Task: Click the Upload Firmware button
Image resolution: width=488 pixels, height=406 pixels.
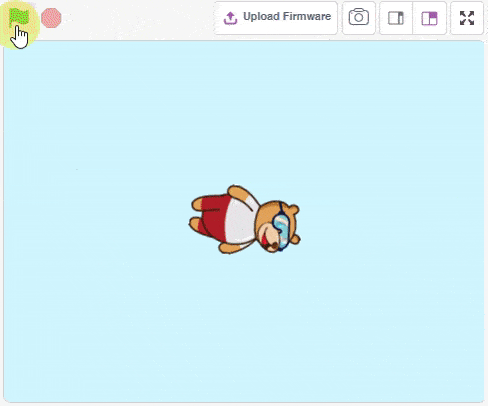Action: coord(276,18)
